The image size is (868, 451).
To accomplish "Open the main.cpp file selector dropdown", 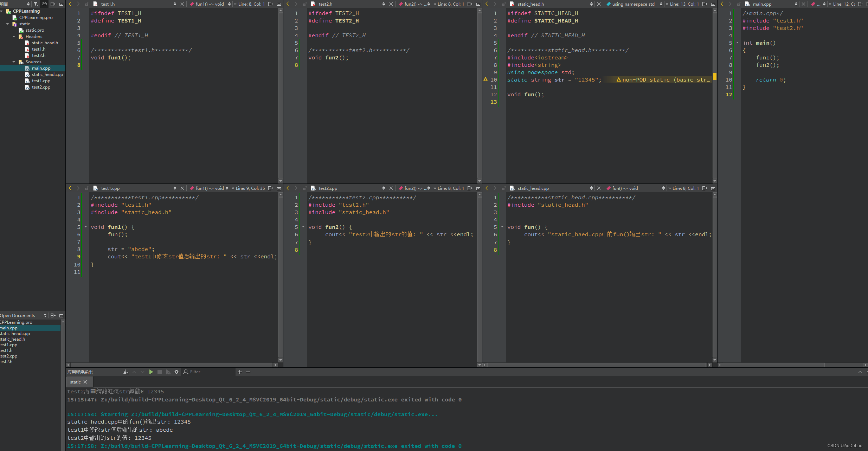I will point(796,4).
